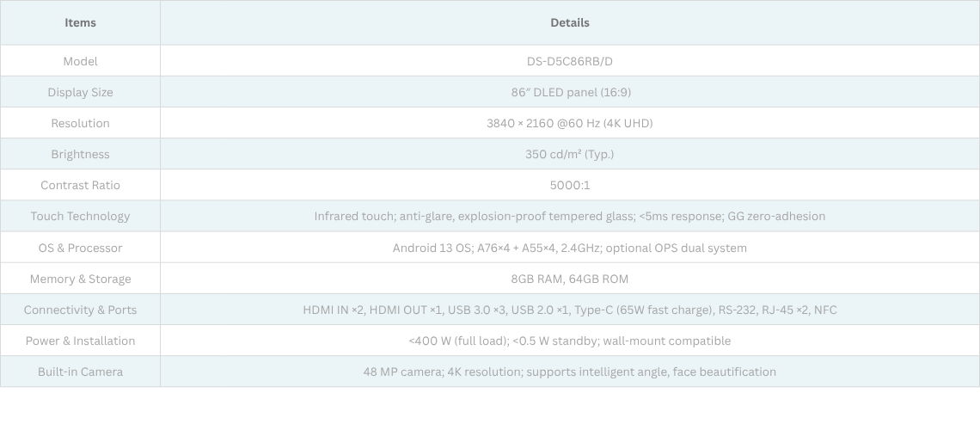
Task: Click the 48 MP camera details text
Action: pyautogui.click(x=570, y=372)
